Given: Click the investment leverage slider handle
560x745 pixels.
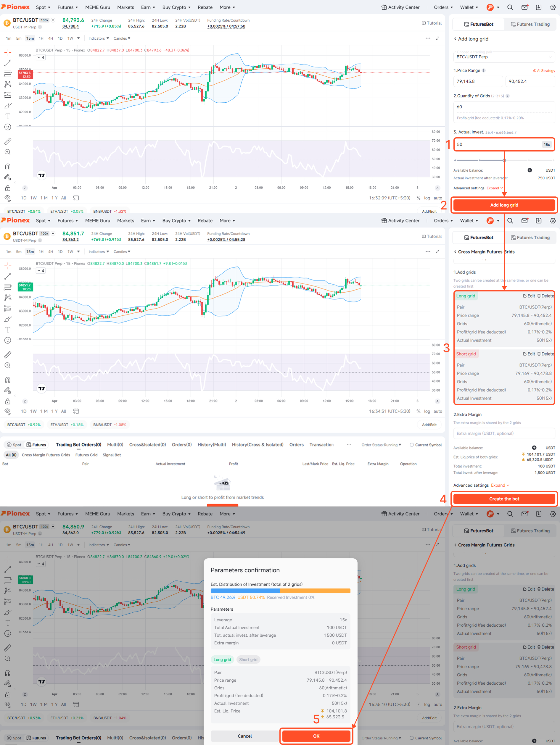Looking at the screenshot, I should point(504,160).
